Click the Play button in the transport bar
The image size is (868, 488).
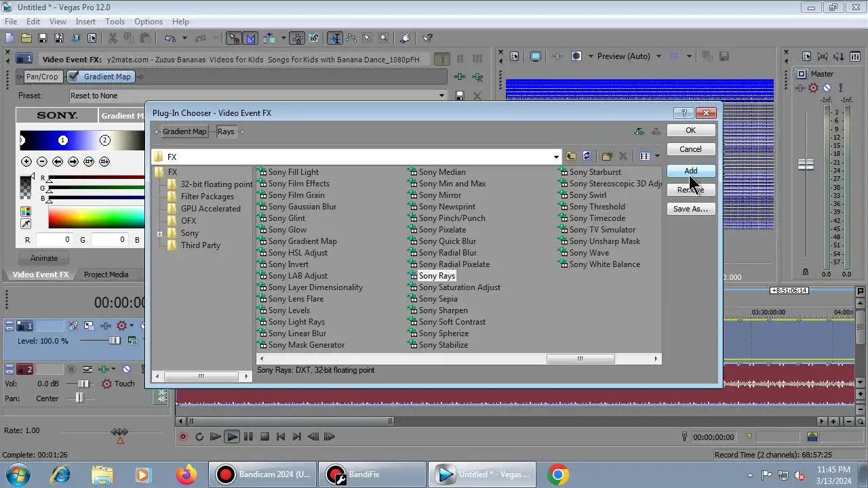tap(232, 437)
